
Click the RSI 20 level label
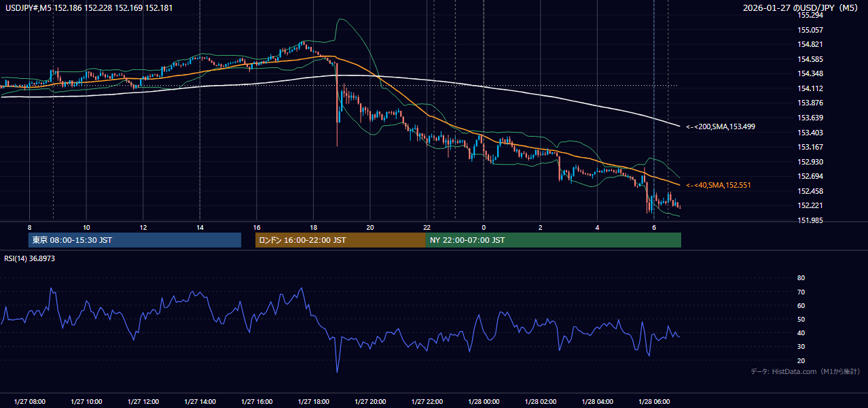pyautogui.click(x=801, y=360)
